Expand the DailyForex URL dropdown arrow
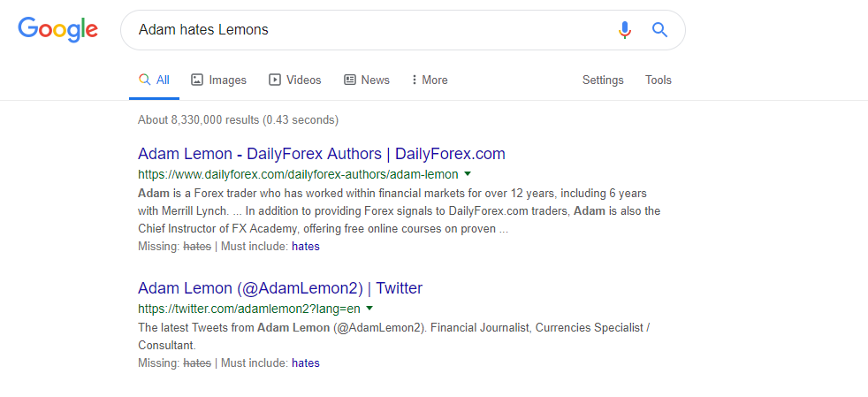This screenshot has height=397, width=868. click(468, 174)
